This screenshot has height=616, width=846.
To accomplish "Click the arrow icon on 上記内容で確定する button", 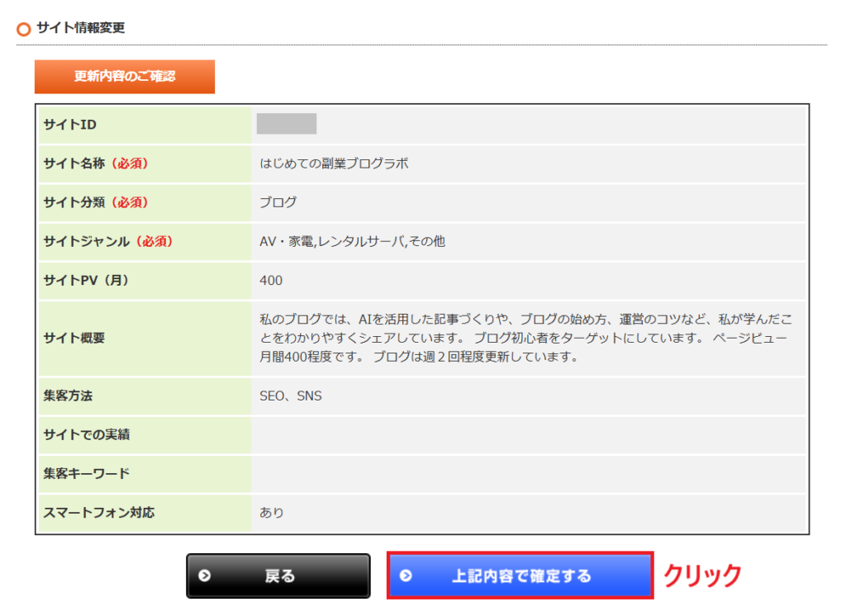I will point(406,576).
